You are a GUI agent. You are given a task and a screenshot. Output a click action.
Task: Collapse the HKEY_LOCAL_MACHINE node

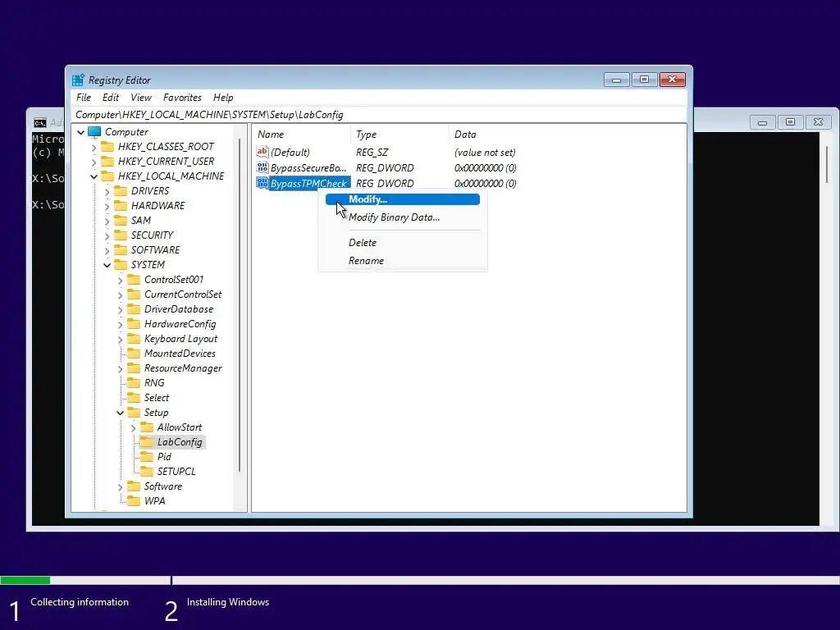(x=94, y=176)
